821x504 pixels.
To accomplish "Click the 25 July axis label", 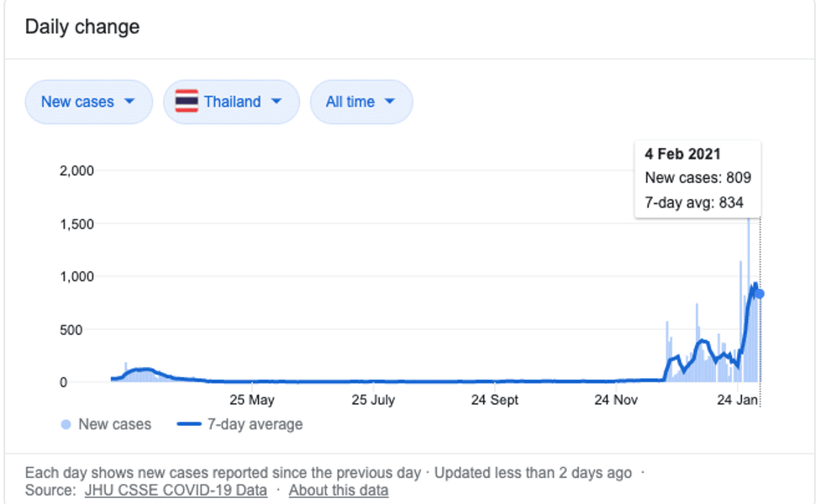I will click(x=373, y=400).
